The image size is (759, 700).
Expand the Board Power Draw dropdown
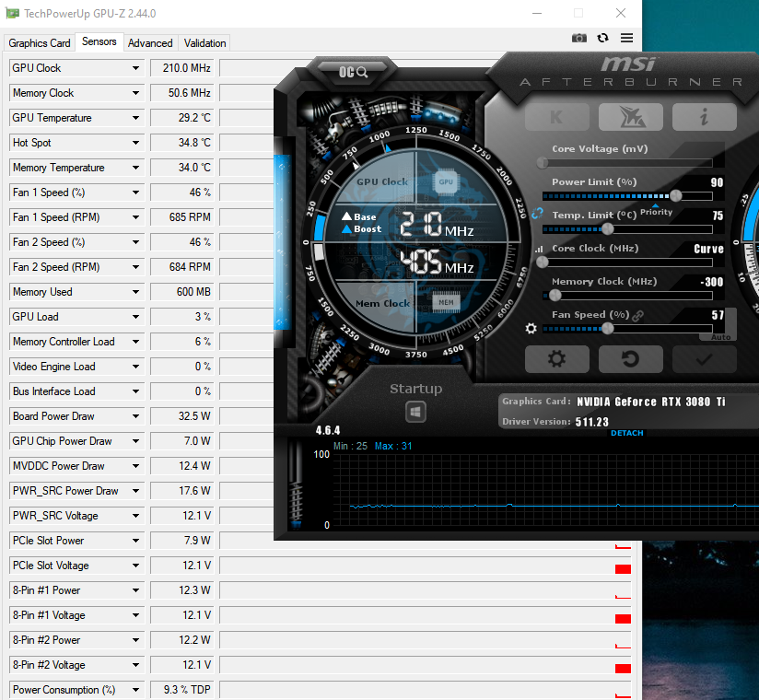pos(135,416)
